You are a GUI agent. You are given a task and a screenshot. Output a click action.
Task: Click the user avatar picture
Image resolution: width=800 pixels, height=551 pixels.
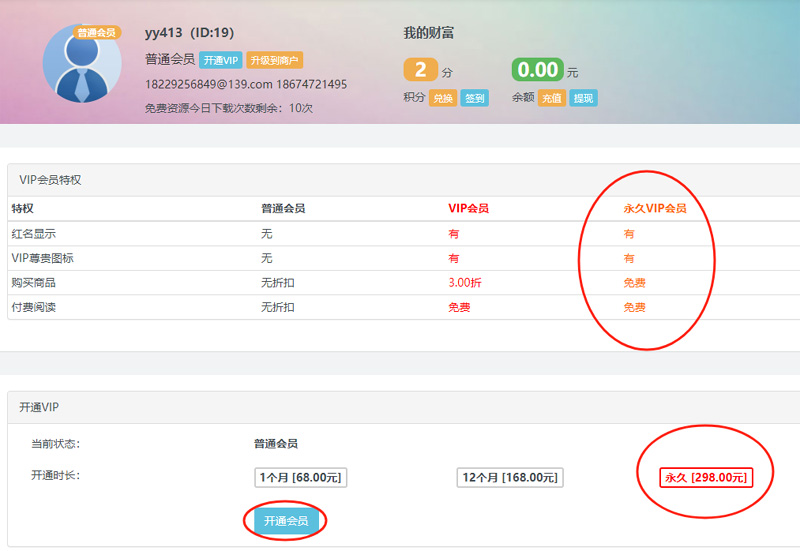click(x=82, y=65)
